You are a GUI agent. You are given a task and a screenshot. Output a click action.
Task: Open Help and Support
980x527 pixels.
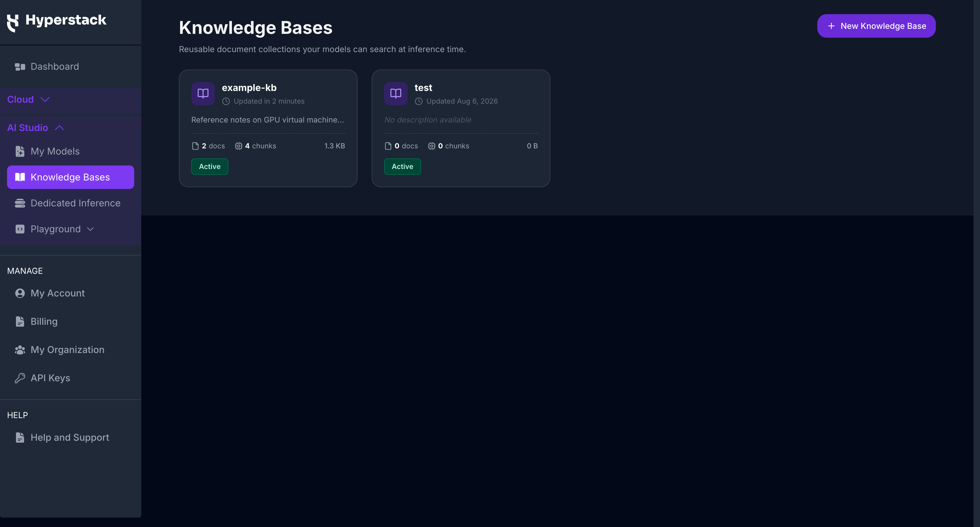[70, 437]
